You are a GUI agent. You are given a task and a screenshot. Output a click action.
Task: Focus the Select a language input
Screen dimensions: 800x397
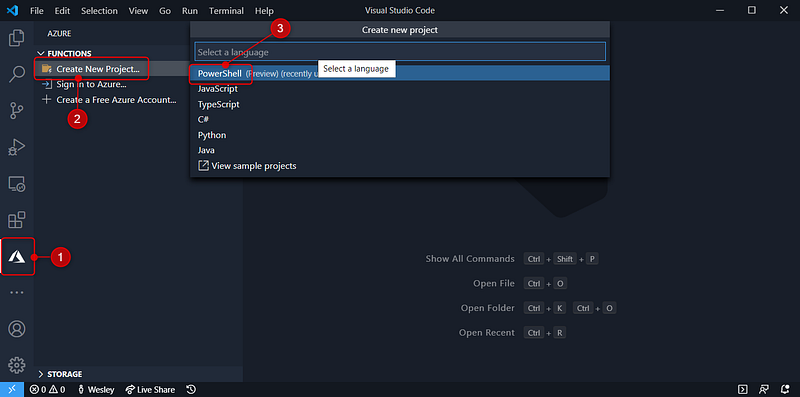(400, 52)
